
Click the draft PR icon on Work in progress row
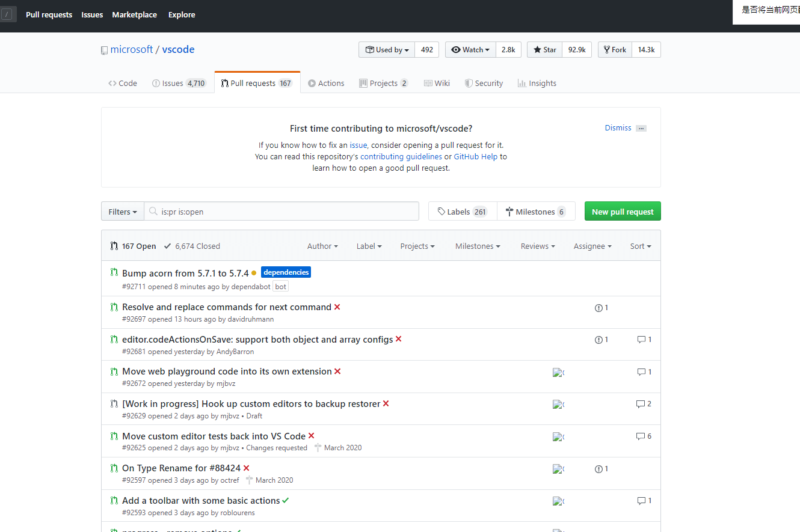coord(114,403)
